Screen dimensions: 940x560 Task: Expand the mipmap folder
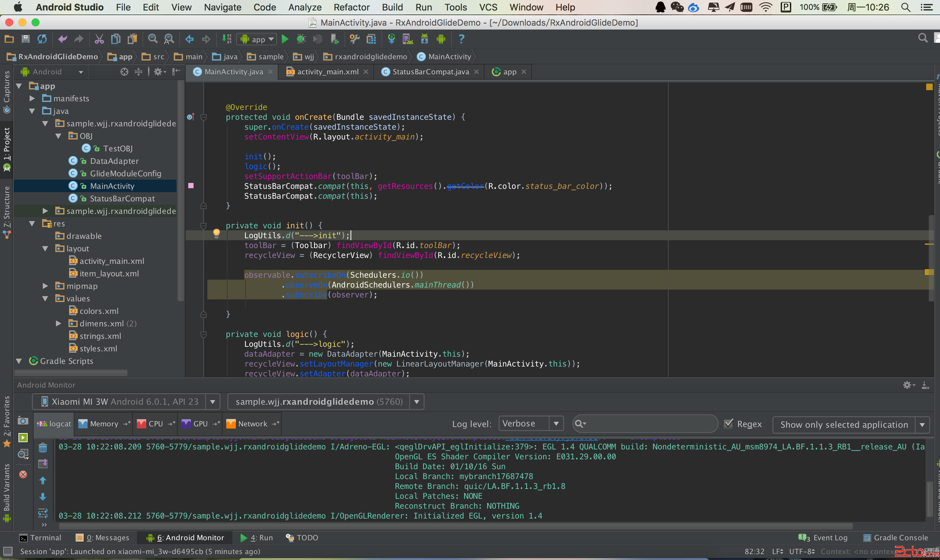[x=45, y=286]
